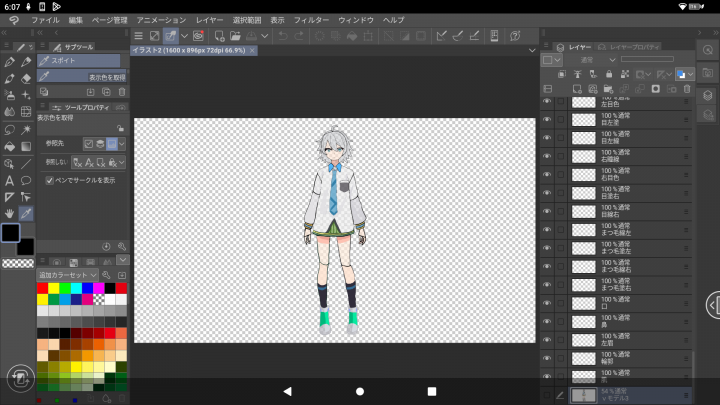Open the 追加カラーセット dropdown
This screenshot has width=720, height=405.
[x=67, y=274]
